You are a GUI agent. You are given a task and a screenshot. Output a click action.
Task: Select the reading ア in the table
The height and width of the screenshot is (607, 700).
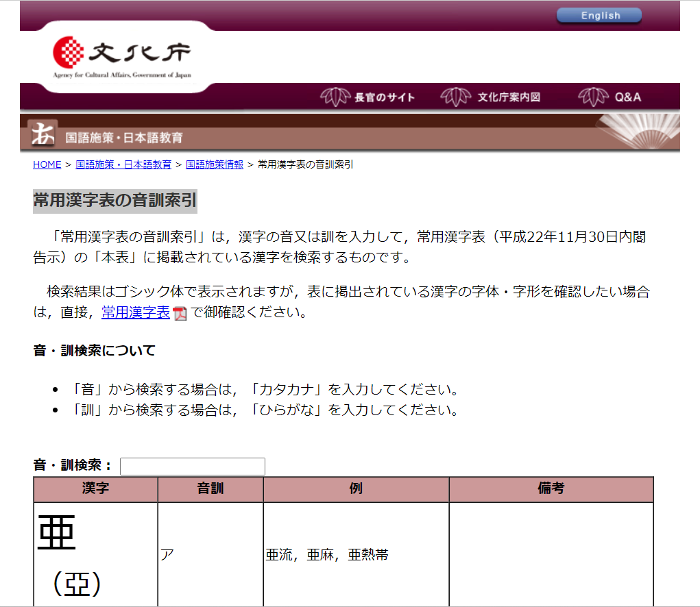pos(167,555)
